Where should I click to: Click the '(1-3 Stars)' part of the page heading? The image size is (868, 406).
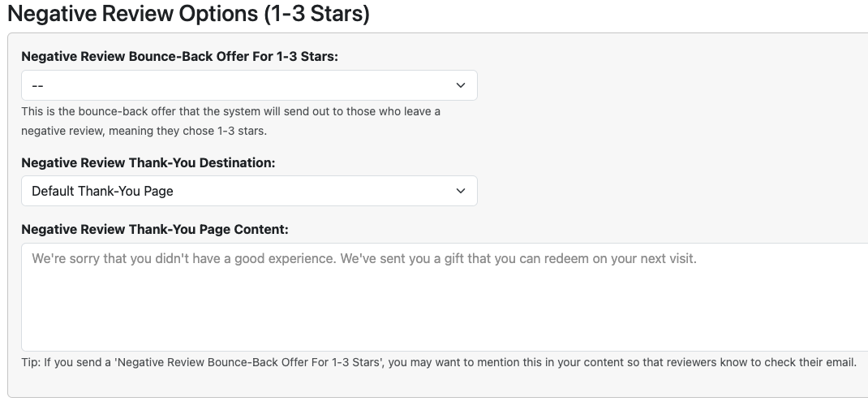(316, 13)
